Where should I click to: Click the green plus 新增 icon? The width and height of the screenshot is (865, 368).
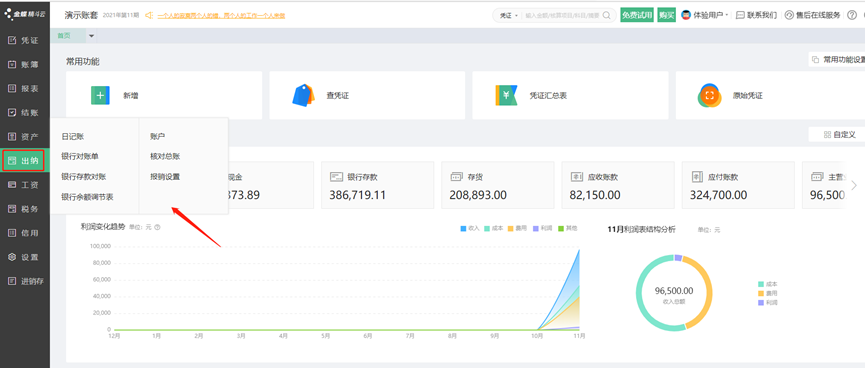100,95
